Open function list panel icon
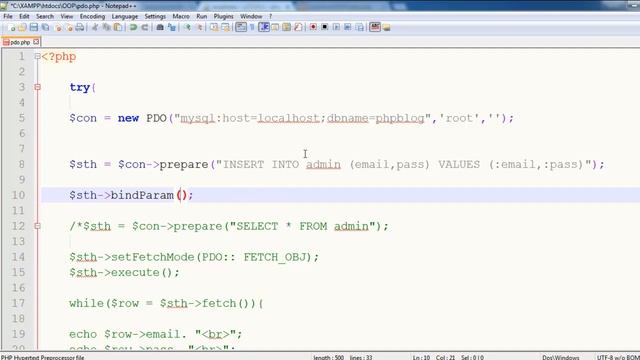 (298, 27)
